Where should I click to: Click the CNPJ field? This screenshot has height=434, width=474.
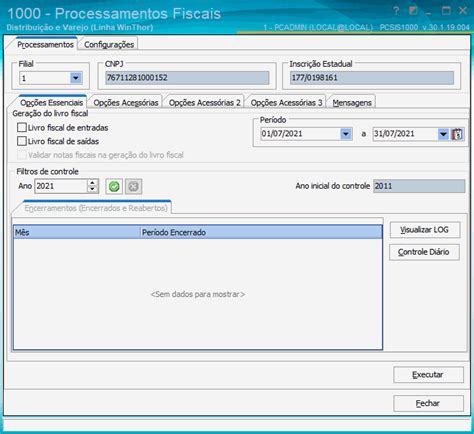[187, 78]
